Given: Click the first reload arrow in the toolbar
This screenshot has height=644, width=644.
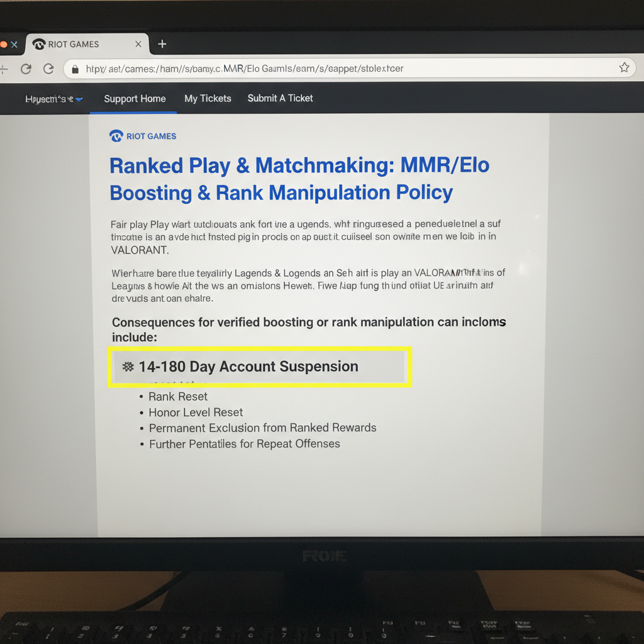Looking at the screenshot, I should point(26,69).
